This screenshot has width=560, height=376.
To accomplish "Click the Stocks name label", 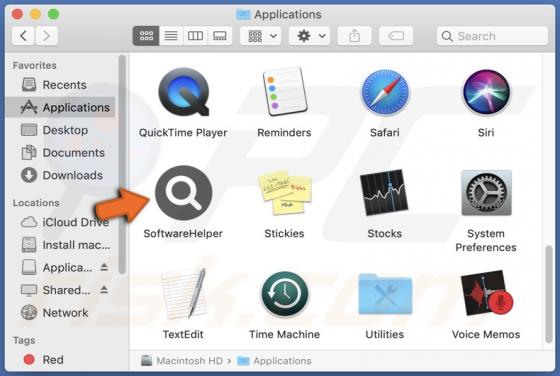I will (385, 234).
